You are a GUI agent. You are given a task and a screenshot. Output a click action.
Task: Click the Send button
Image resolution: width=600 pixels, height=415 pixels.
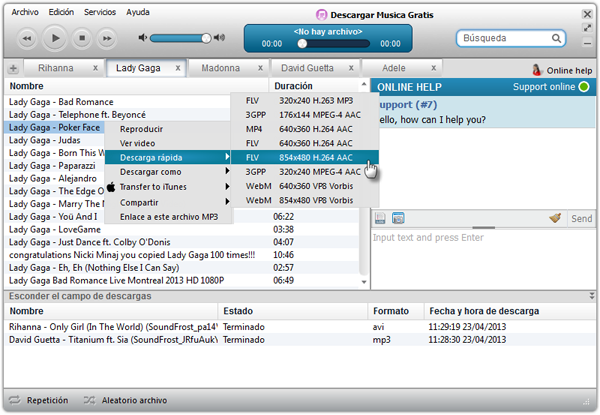click(x=581, y=218)
